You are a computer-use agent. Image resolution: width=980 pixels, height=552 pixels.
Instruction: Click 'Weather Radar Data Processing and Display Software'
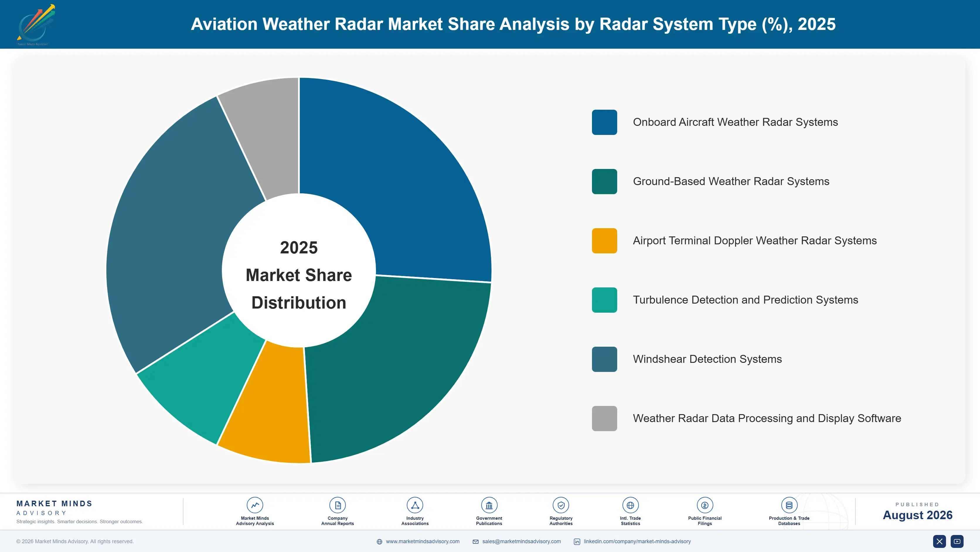coord(767,418)
